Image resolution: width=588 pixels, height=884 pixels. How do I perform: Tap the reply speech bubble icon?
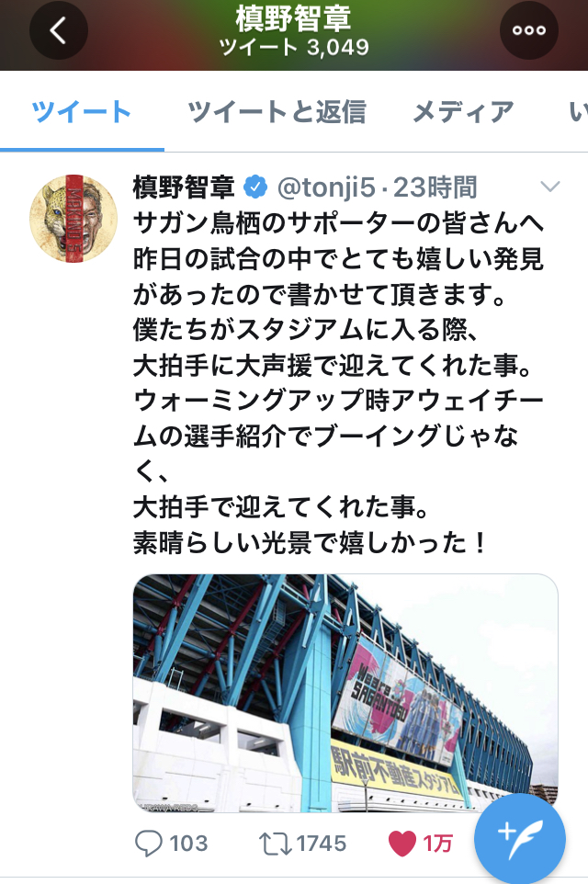coord(148,844)
